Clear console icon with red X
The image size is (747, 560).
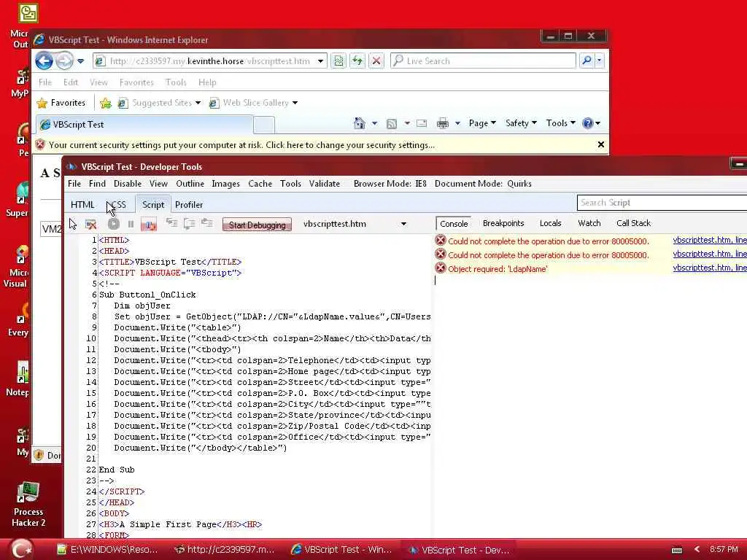click(90, 224)
